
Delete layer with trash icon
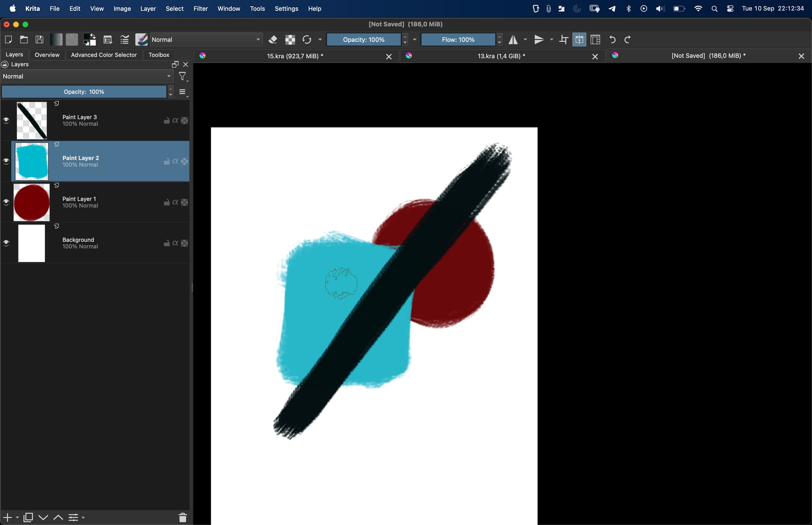(x=183, y=517)
